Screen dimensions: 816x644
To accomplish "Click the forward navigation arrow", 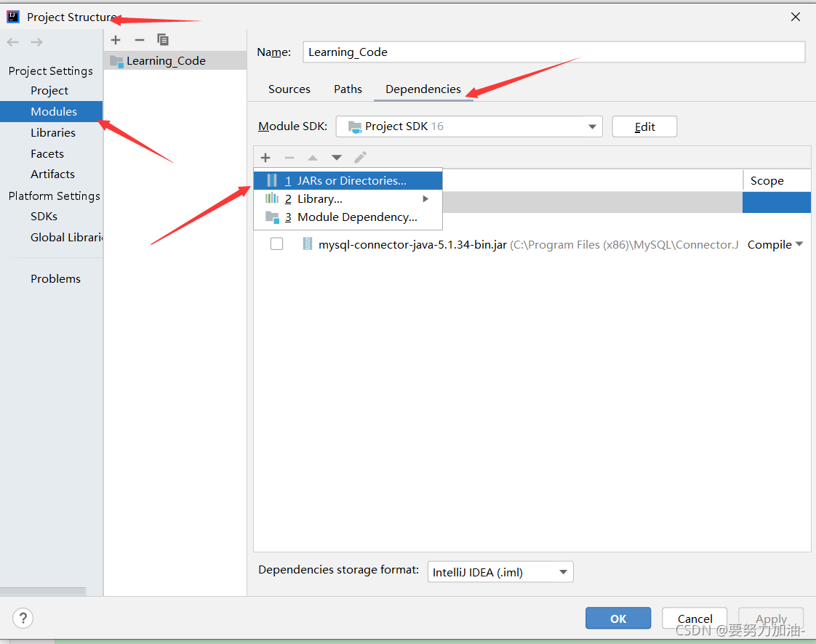I will (36, 42).
